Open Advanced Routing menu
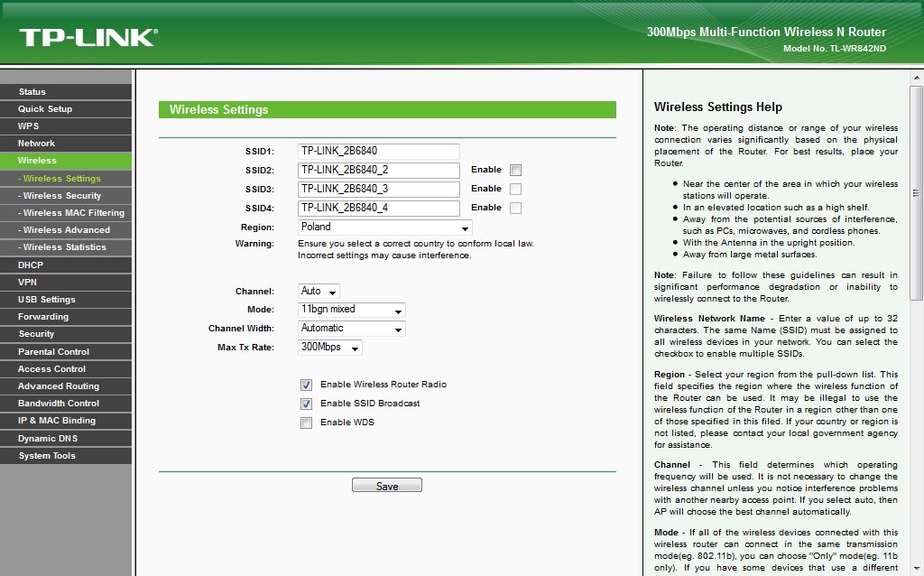The height and width of the screenshot is (576, 924). (x=65, y=386)
